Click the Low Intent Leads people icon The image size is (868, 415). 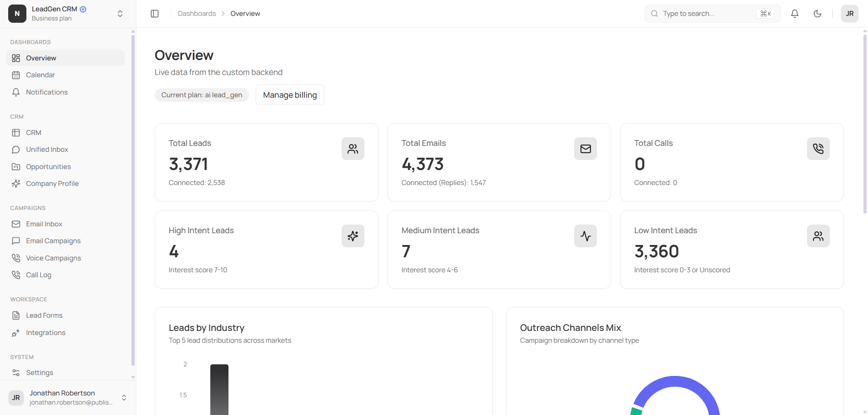pyautogui.click(x=818, y=236)
